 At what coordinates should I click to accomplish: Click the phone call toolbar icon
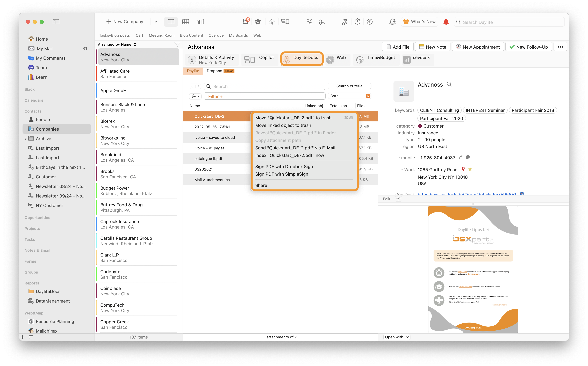click(x=309, y=22)
